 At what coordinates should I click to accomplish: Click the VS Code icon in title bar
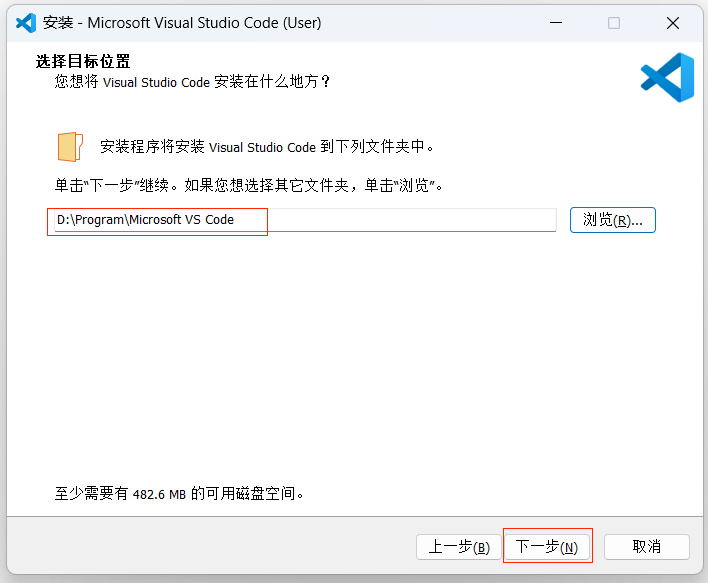pos(26,23)
